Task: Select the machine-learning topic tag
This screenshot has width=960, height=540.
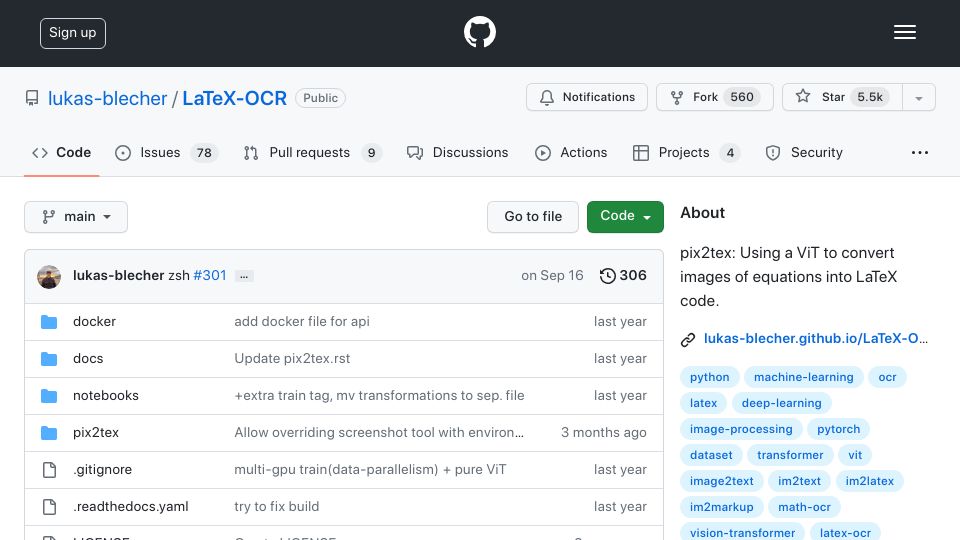Action: point(803,377)
